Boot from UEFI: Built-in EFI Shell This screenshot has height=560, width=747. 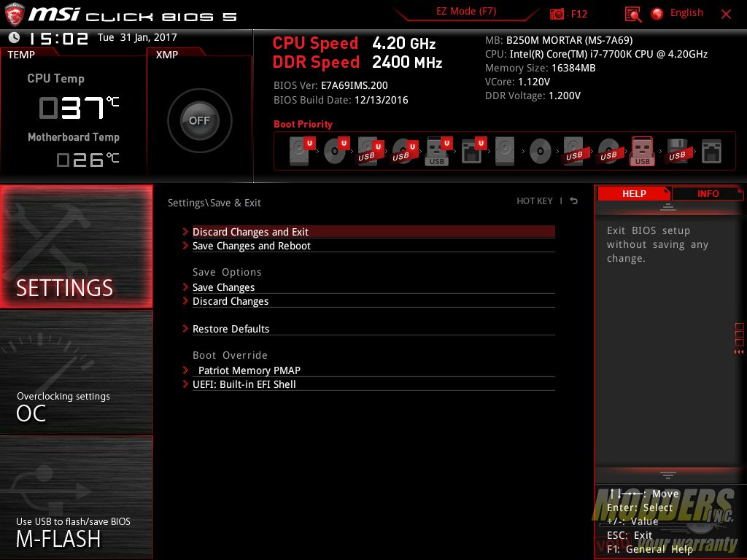(373, 384)
